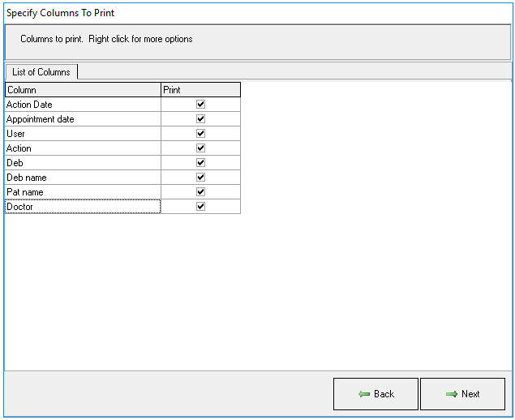Uncheck Print for Action Date
The height and width of the screenshot is (420, 515).
click(x=201, y=105)
